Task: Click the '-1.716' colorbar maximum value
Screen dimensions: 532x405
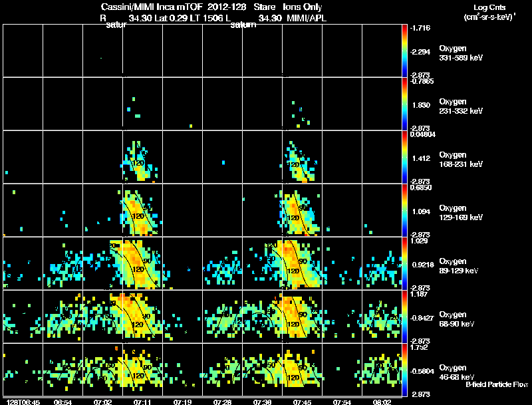Action: coord(420,28)
